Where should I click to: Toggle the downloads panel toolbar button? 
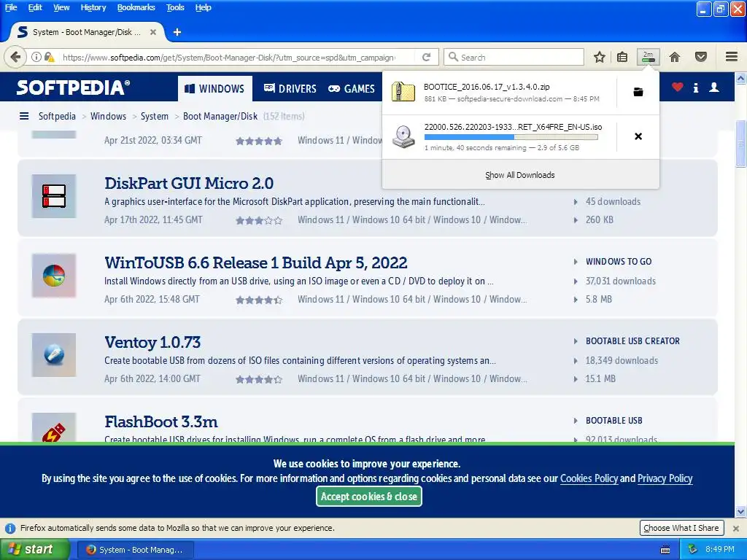pos(649,57)
